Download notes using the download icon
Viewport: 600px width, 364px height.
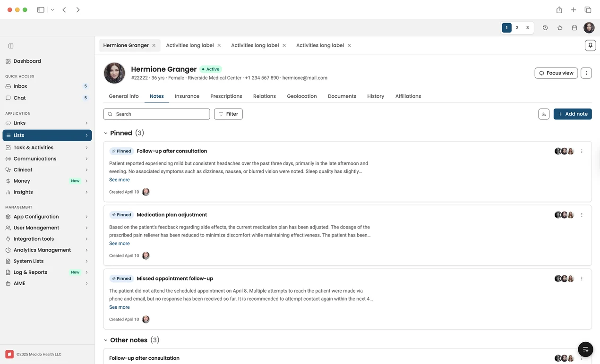click(544, 114)
